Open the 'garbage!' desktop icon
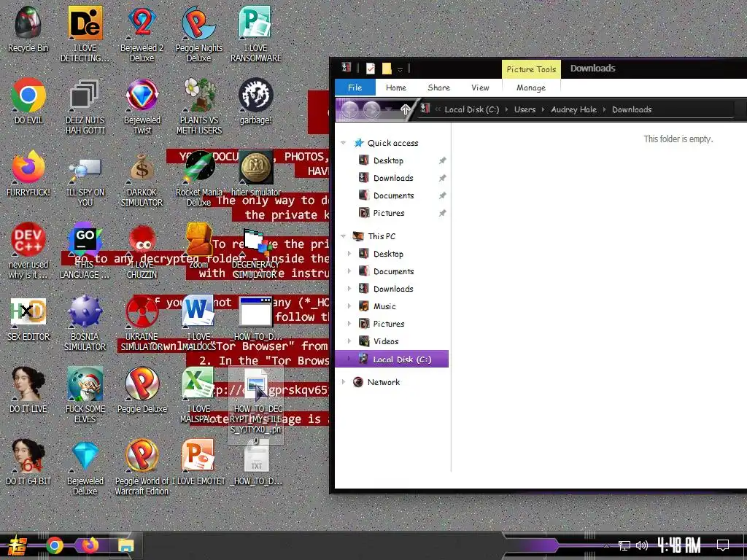 [x=256, y=101]
